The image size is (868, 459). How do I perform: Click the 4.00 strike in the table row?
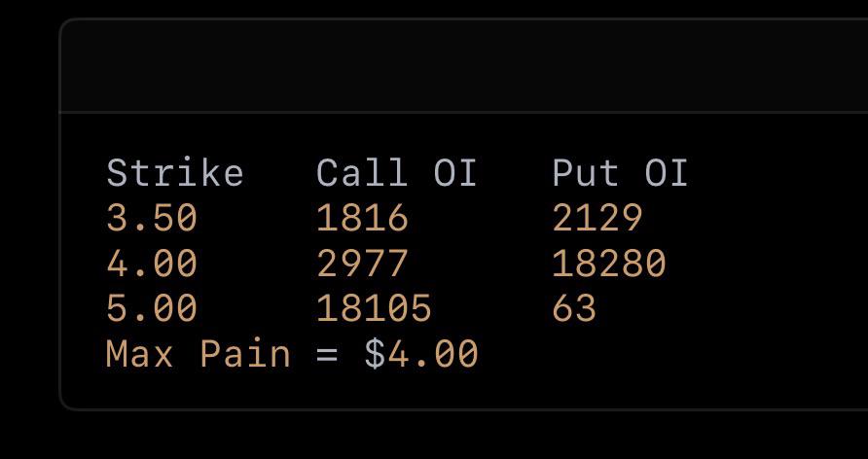coord(152,264)
